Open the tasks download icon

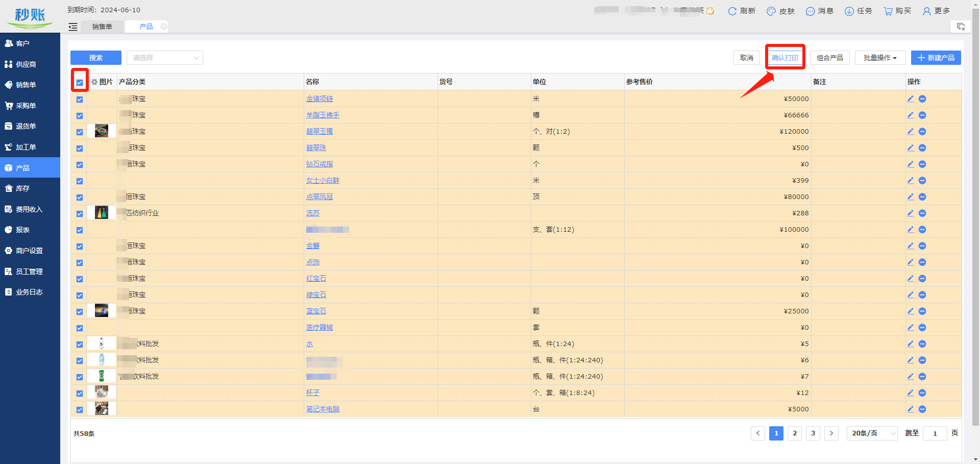[x=849, y=11]
